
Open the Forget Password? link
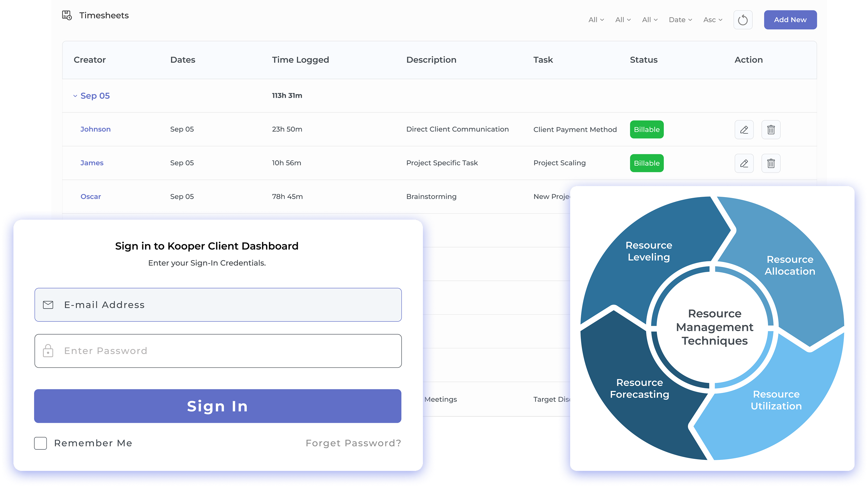(353, 443)
